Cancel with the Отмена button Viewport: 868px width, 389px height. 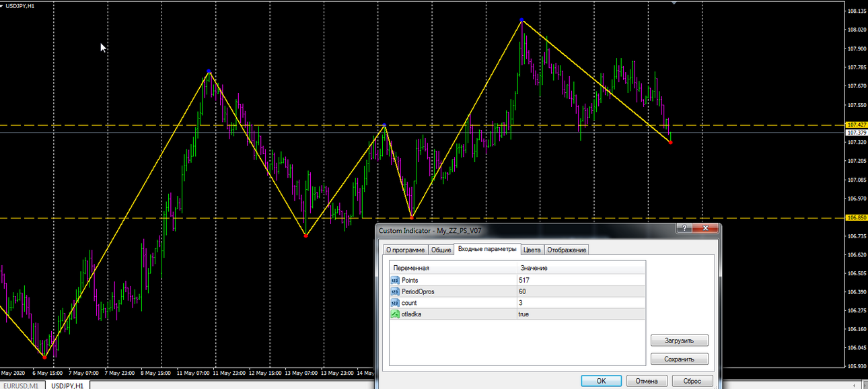pyautogui.click(x=647, y=381)
